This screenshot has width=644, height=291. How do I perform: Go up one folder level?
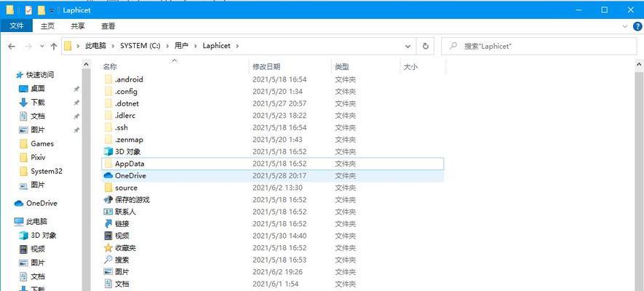point(53,47)
